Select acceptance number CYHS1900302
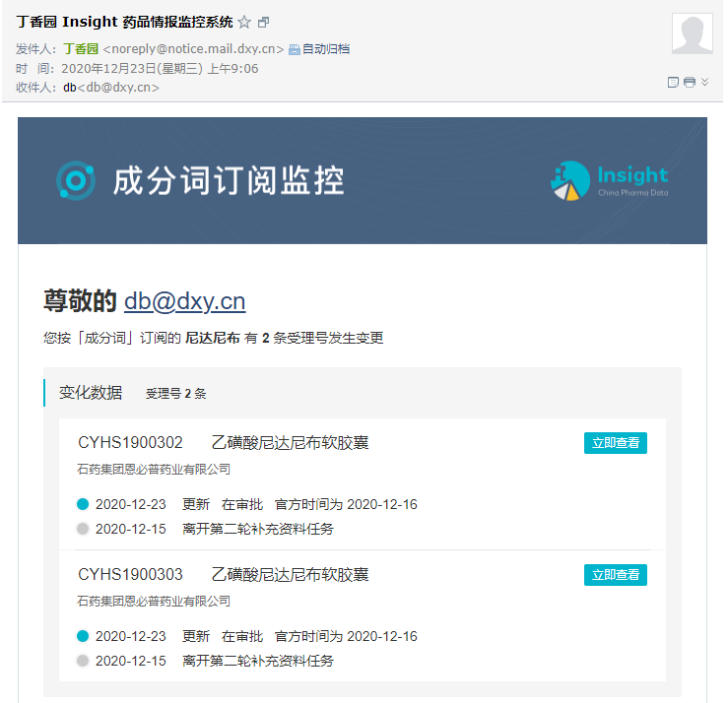This screenshot has height=703, width=728. (130, 443)
